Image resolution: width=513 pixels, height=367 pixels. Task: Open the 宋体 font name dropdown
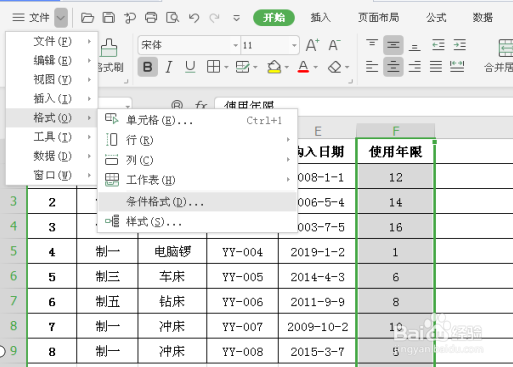(x=235, y=45)
